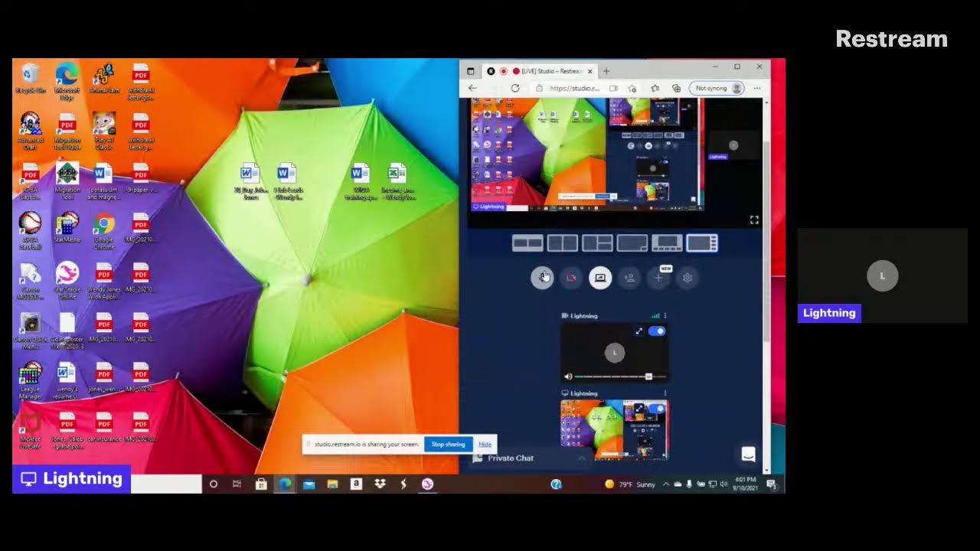This screenshot has height=551, width=980.
Task: Choose the side-by-side equal layout
Action: pyautogui.click(x=563, y=243)
